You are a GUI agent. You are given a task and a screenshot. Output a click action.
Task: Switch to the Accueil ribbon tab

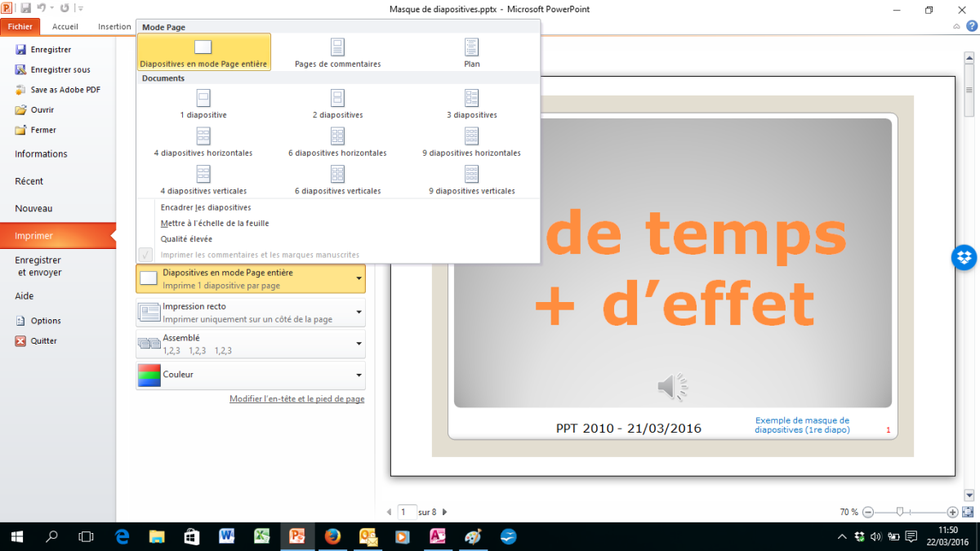click(65, 26)
